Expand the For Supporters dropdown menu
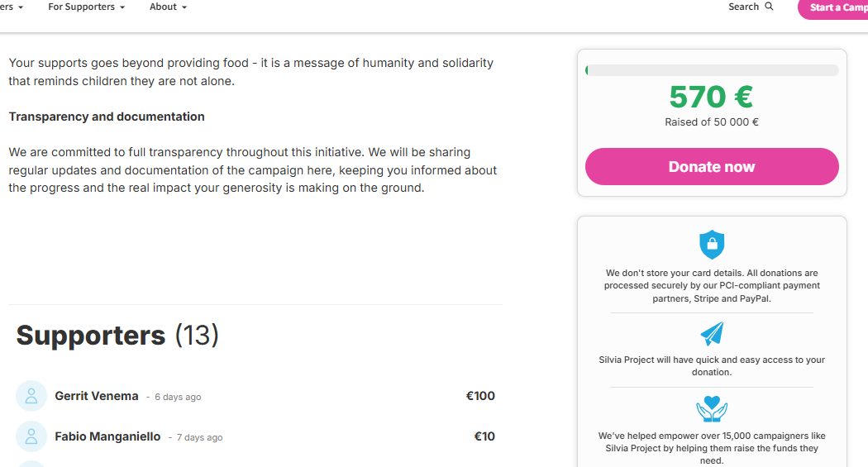868x467 pixels. [x=86, y=7]
